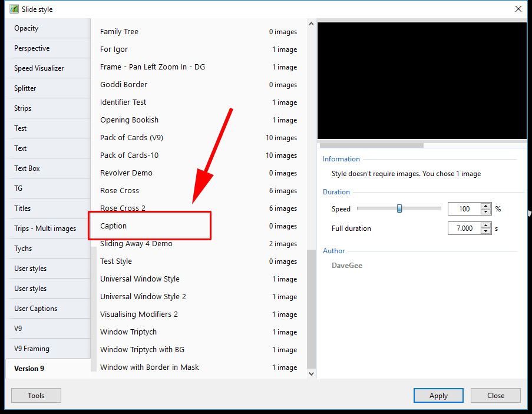The height and width of the screenshot is (414, 532).
Task: Click the Speed percent input field
Action: click(x=464, y=209)
